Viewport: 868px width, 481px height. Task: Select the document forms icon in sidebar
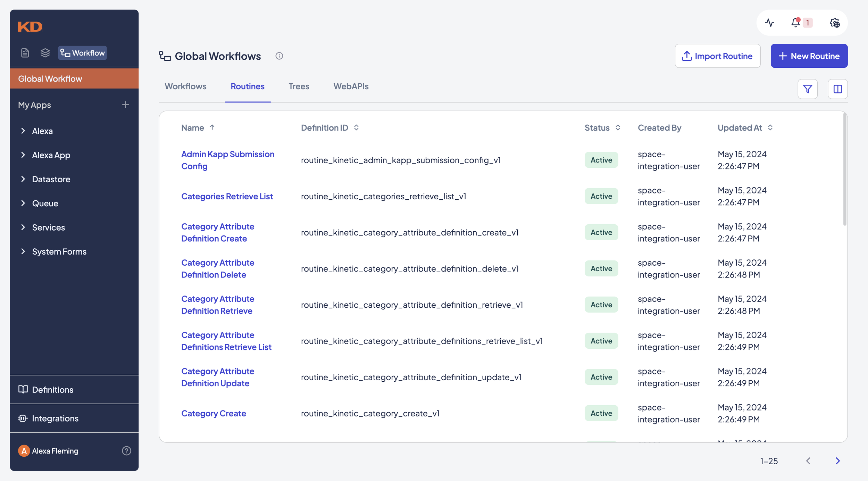coord(25,53)
